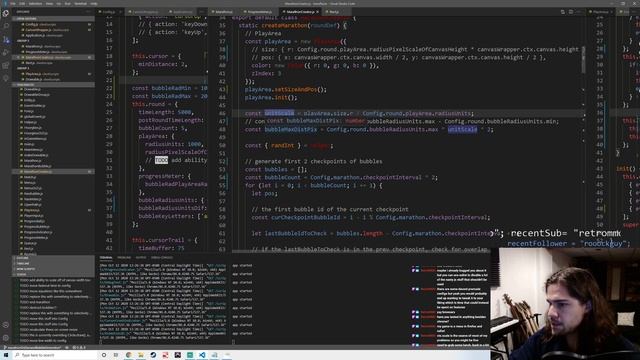Open Run and Debug view icon
The width and height of the screenshot is (640, 360).
click(x=6, y=52)
